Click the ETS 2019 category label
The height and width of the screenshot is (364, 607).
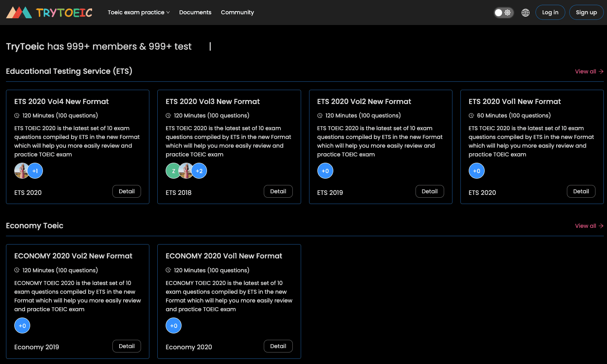coord(330,193)
